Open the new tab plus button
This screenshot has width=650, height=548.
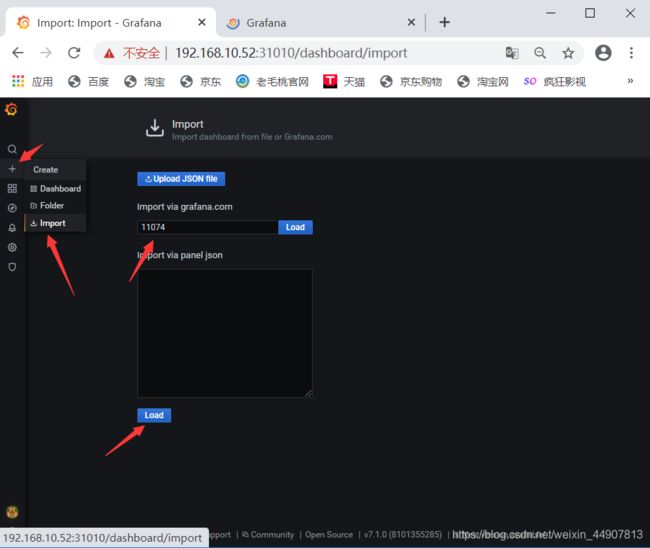click(444, 22)
